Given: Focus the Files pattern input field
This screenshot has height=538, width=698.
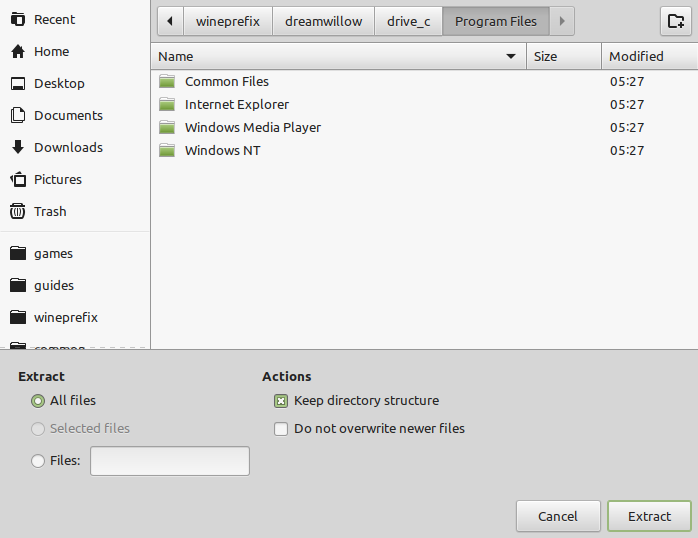Looking at the screenshot, I should pyautogui.click(x=170, y=461).
